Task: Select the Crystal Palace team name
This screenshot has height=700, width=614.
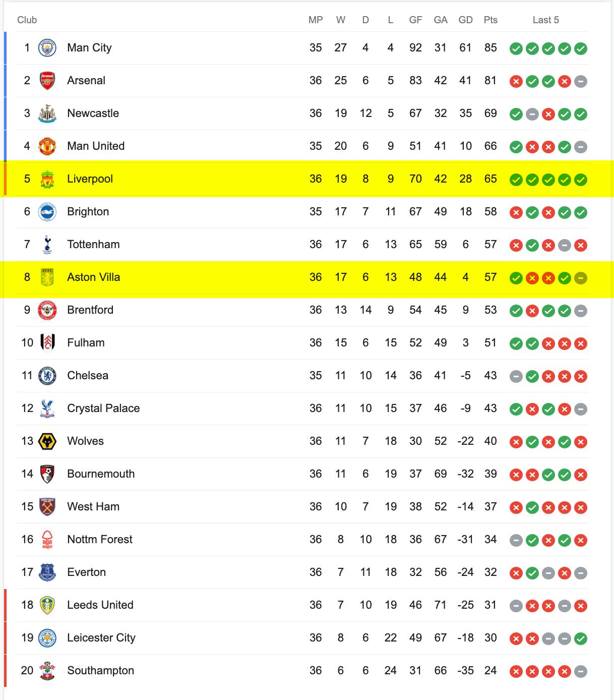Action: (x=103, y=409)
